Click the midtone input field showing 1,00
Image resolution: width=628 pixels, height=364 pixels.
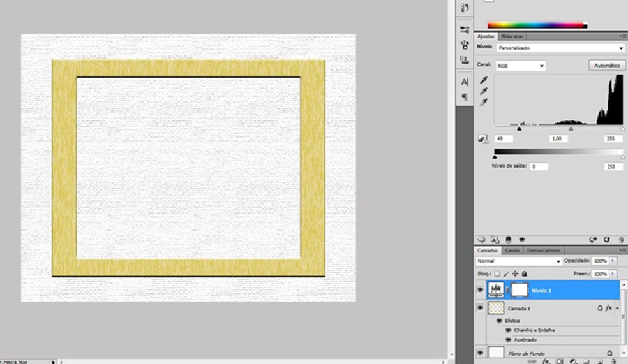558,139
